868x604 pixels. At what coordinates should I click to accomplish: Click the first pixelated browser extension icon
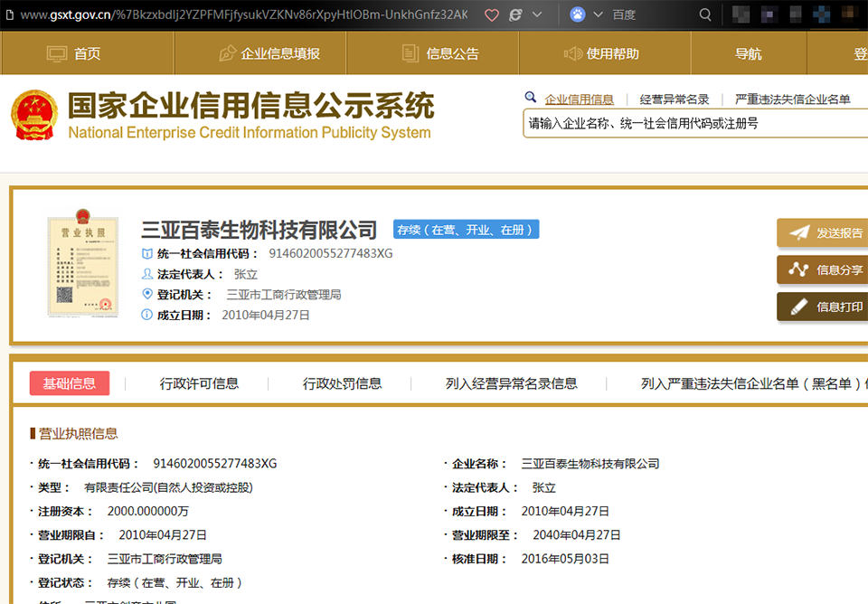click(741, 14)
